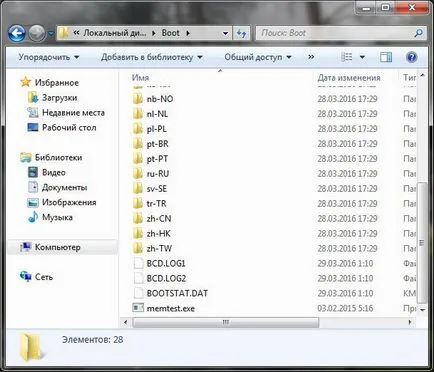Select the pt-PT folder icon
434x372 pixels.
pyautogui.click(x=138, y=159)
